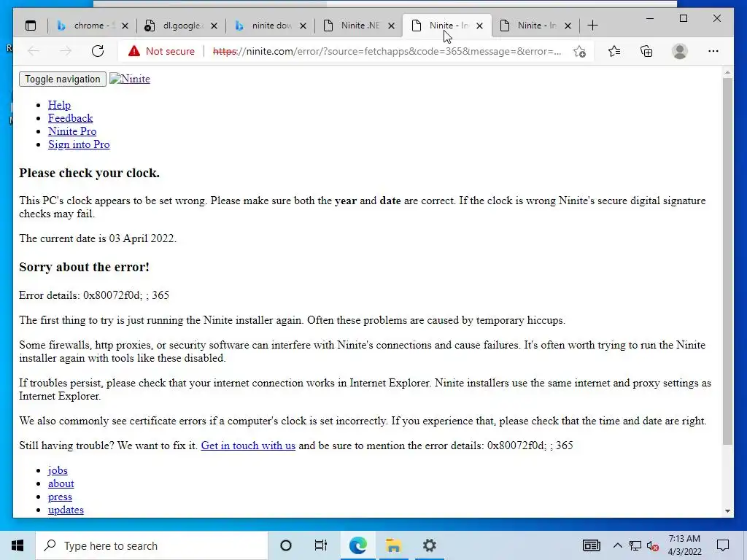747x560 pixels.
Task: Click the page vertical scrollbar thumb
Action: pyautogui.click(x=727, y=261)
